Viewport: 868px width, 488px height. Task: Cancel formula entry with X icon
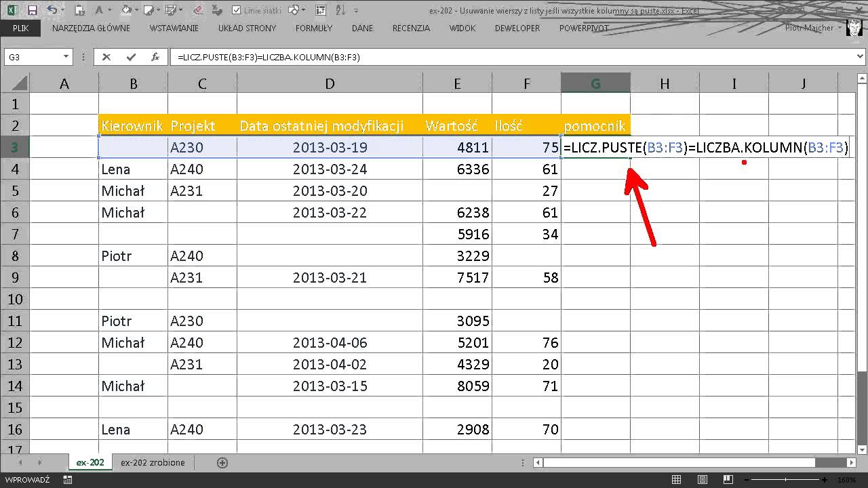106,58
